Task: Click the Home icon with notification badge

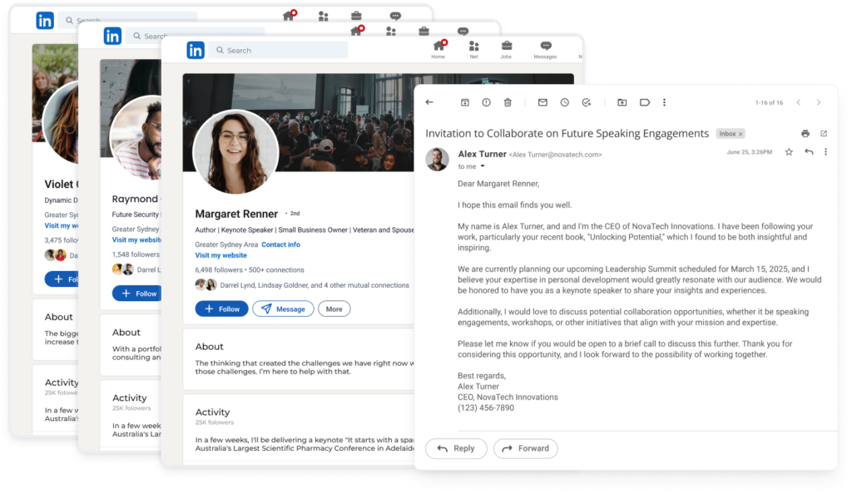Action: (438, 47)
